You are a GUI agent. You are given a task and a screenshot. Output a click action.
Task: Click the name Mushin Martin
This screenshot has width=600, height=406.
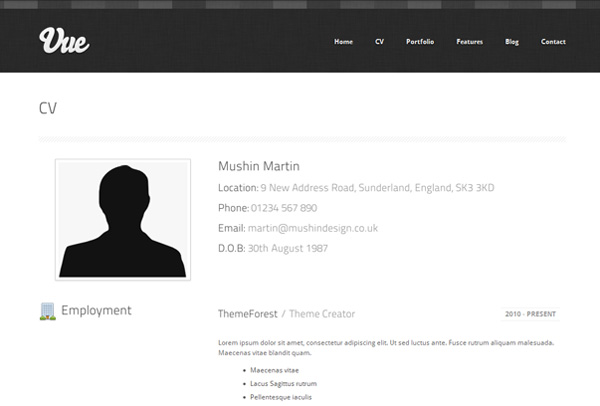[259, 166]
